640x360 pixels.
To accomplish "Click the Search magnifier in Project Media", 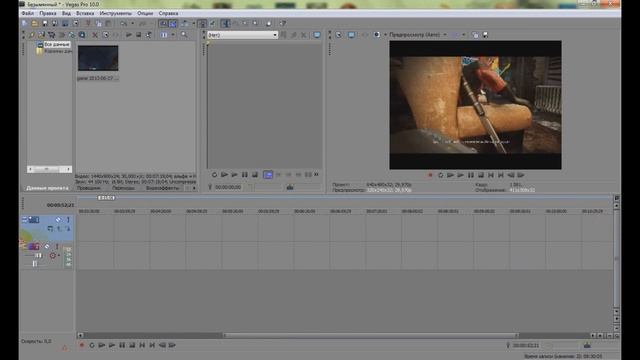I will tap(184, 35).
